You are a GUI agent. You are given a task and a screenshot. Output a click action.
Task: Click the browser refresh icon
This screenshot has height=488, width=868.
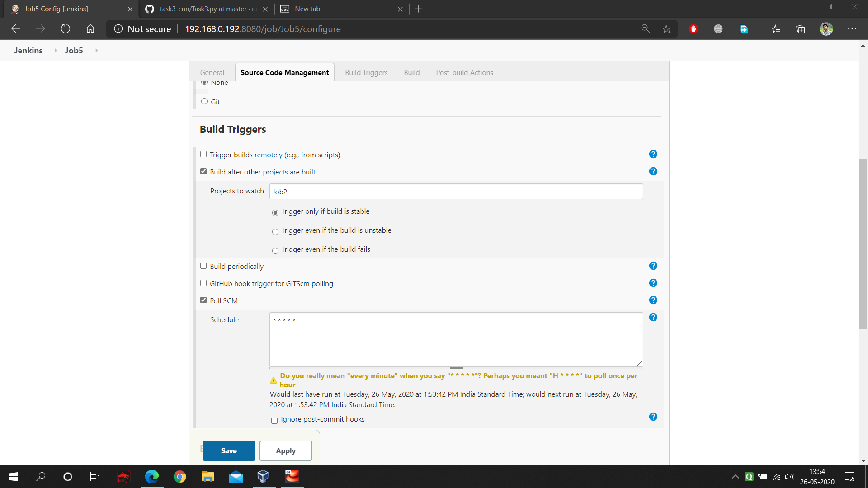(66, 29)
